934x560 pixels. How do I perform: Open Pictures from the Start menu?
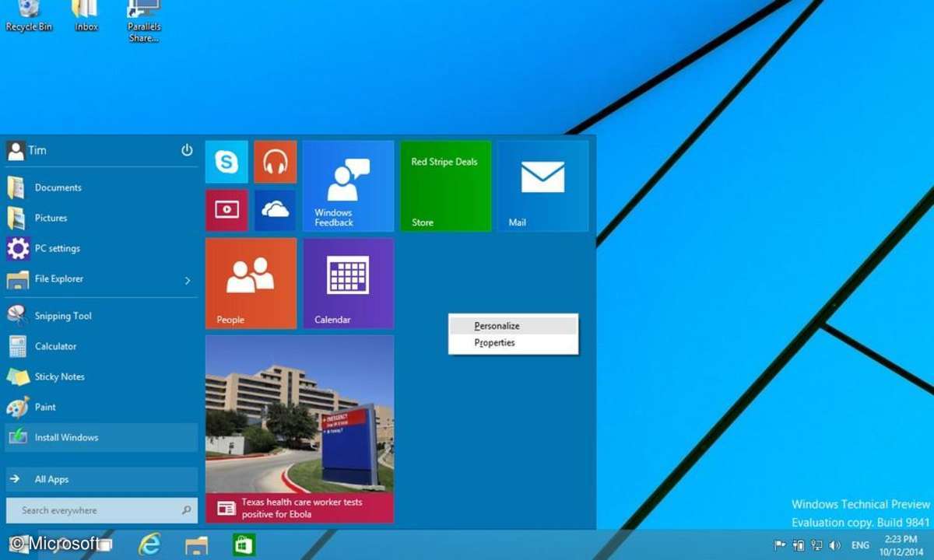[x=101, y=218]
